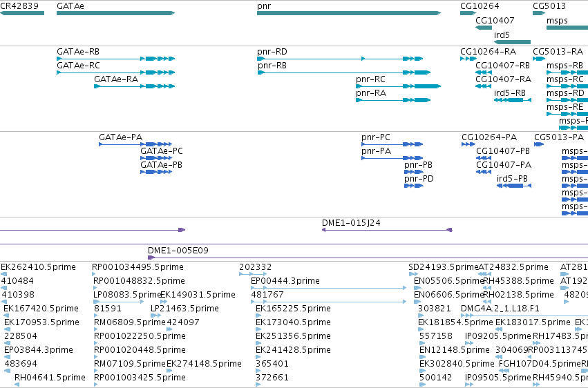Click protein pnr-PB

pyautogui.click(x=414, y=172)
